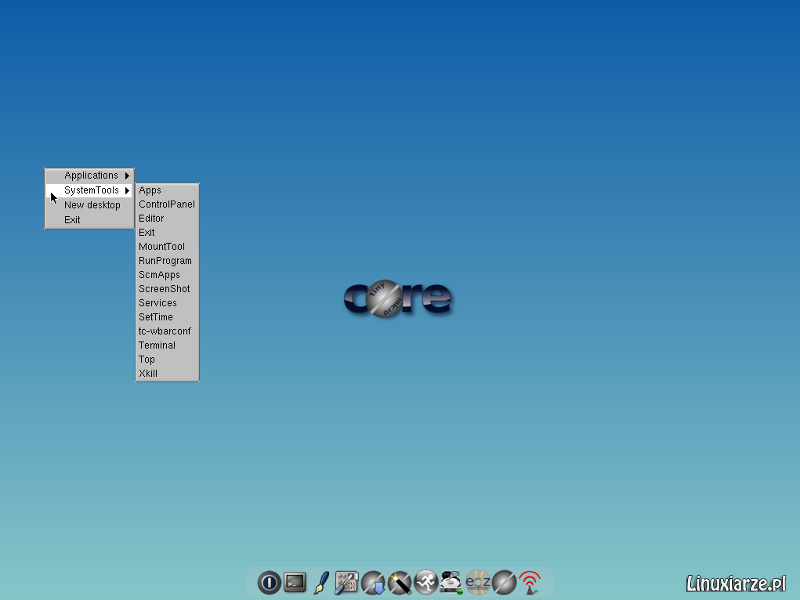The image size is (800, 600).
Task: Open the Apps icon with blue down arrow
Action: click(x=373, y=582)
